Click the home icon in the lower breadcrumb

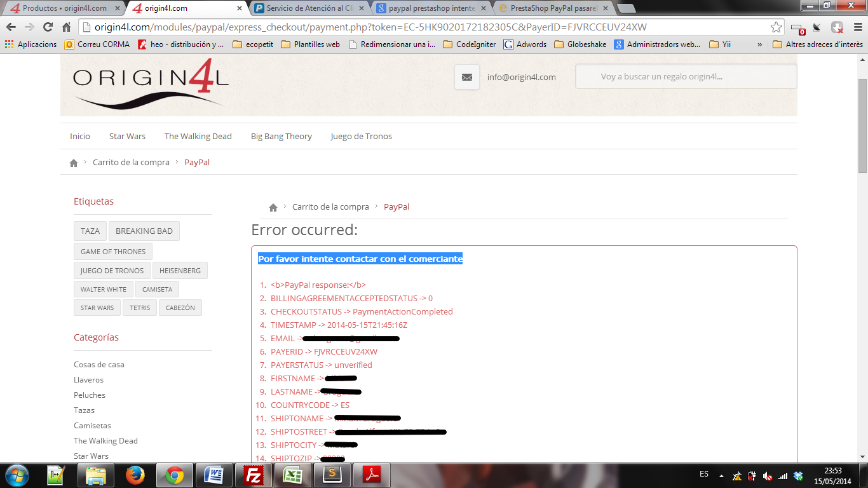pyautogui.click(x=273, y=207)
